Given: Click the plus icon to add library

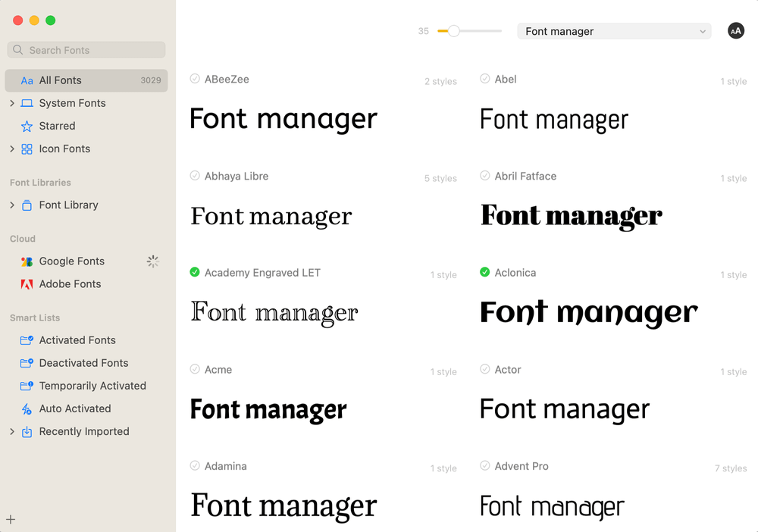Looking at the screenshot, I should [11, 519].
